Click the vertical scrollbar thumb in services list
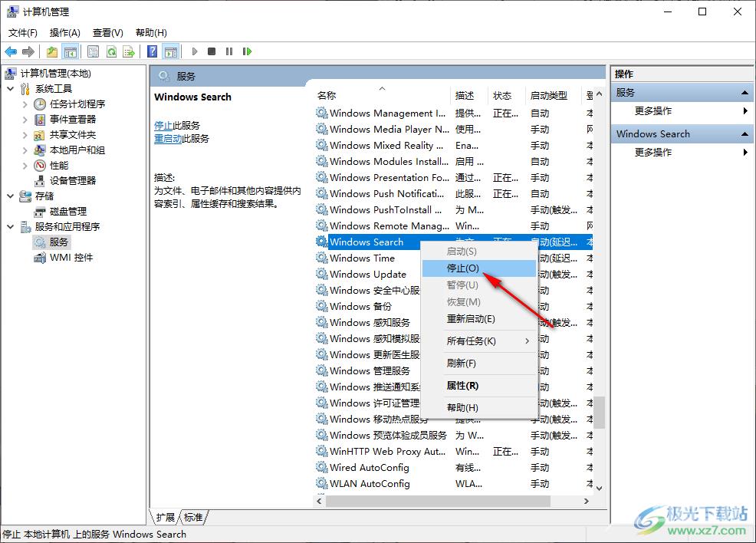756x543 pixels. [x=600, y=413]
